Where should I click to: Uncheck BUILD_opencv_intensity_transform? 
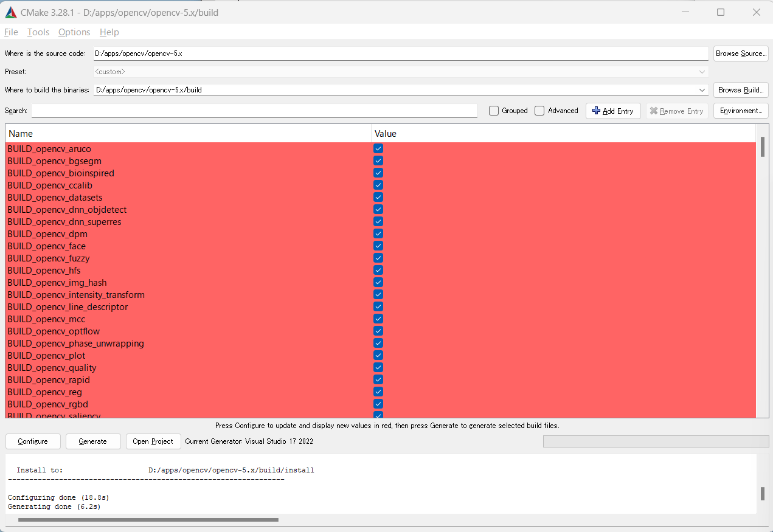378,294
